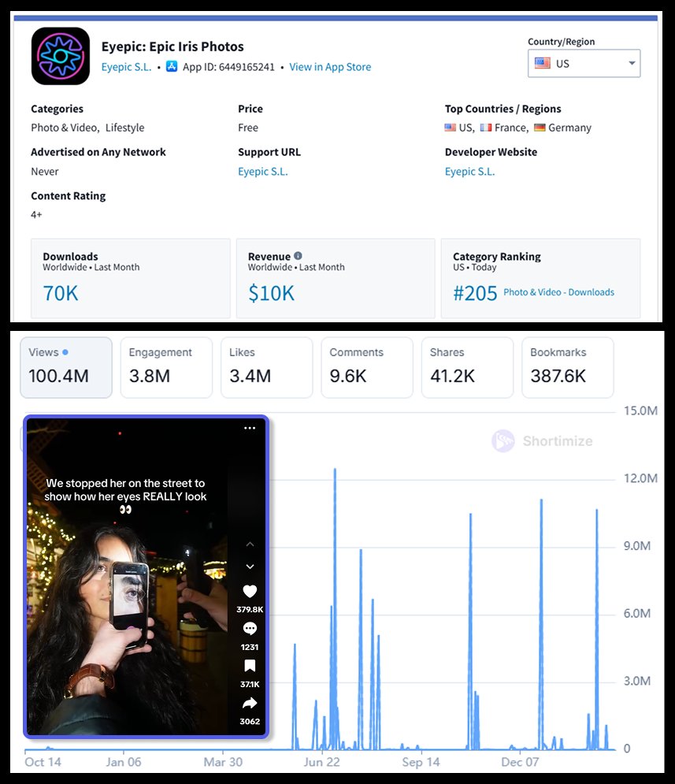Open the Country/Region dropdown

pos(584,64)
